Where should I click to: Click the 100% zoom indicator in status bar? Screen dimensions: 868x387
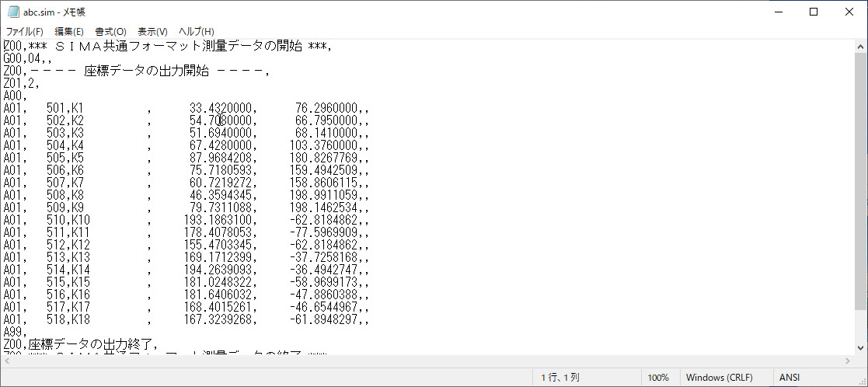pos(658,378)
